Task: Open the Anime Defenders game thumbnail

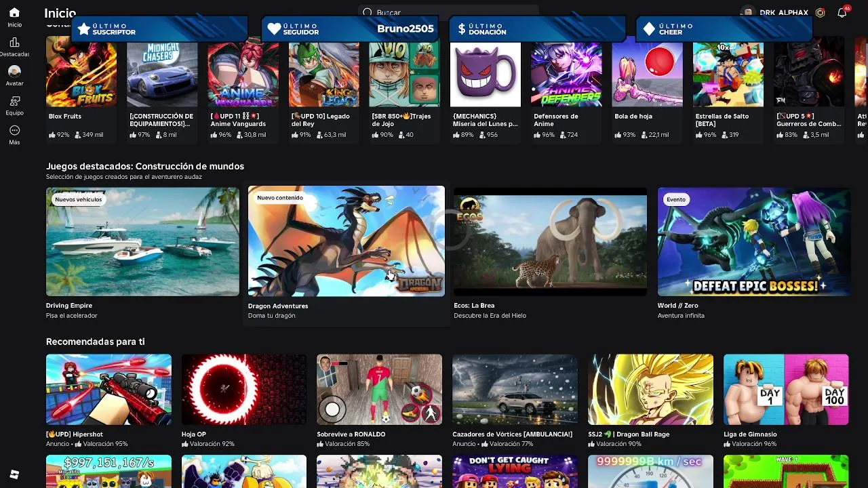Action: [x=566, y=75]
